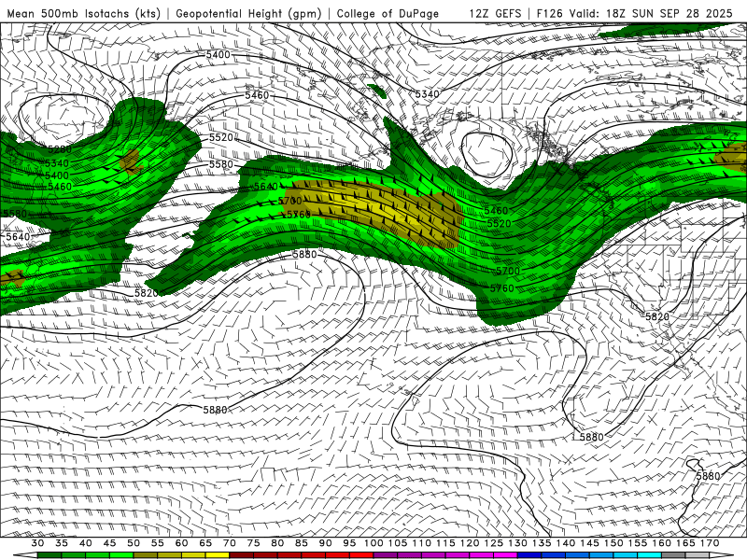Click the '100' value on the isotach scale
Image resolution: width=747 pixels, height=560 pixels.
(373, 543)
